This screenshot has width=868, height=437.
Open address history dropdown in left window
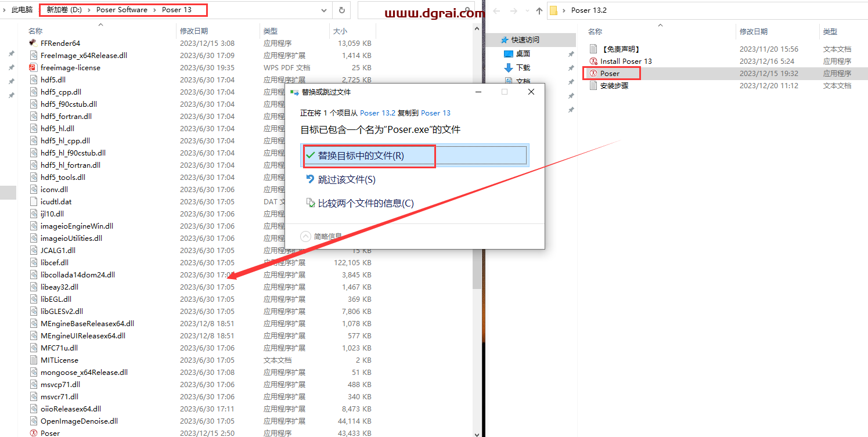pos(323,10)
